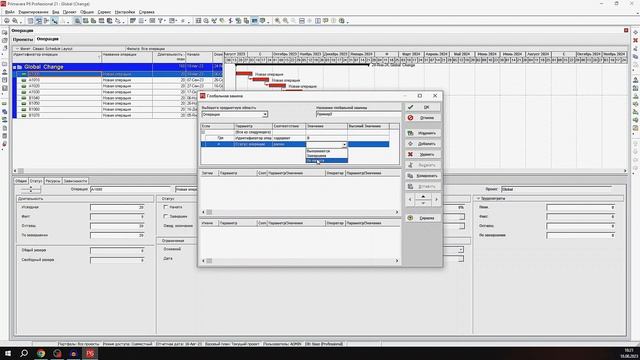Open the subject area 'Операции' combo box

tap(235, 115)
